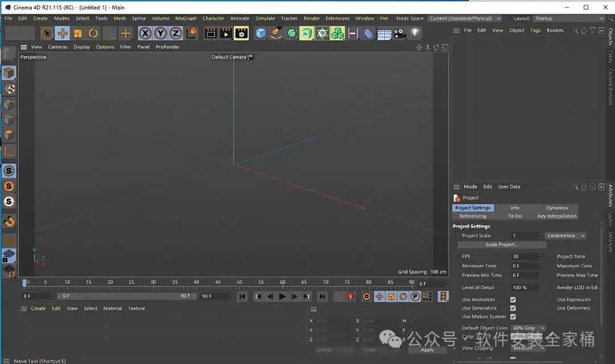This screenshot has width=615, height=364.
Task: Enable Axis mode (L-shaped icon)
Action: (9, 151)
